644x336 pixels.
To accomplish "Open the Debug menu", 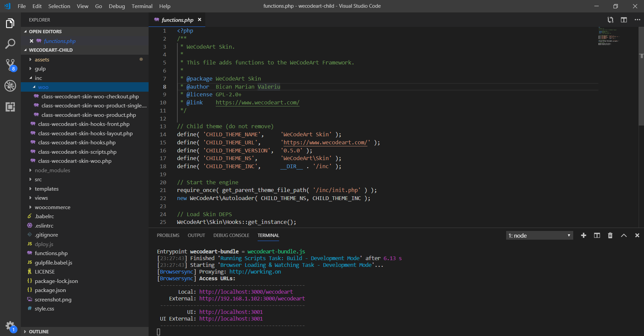I will point(117,6).
